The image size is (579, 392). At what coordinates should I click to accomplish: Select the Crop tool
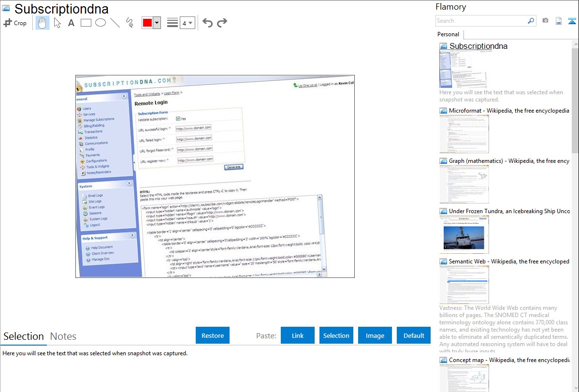pos(15,23)
